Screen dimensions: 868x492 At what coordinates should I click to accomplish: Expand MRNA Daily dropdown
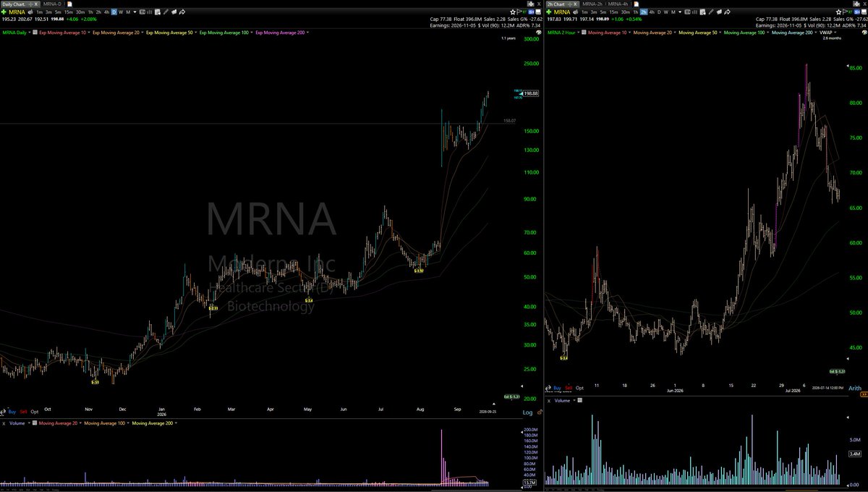point(30,33)
